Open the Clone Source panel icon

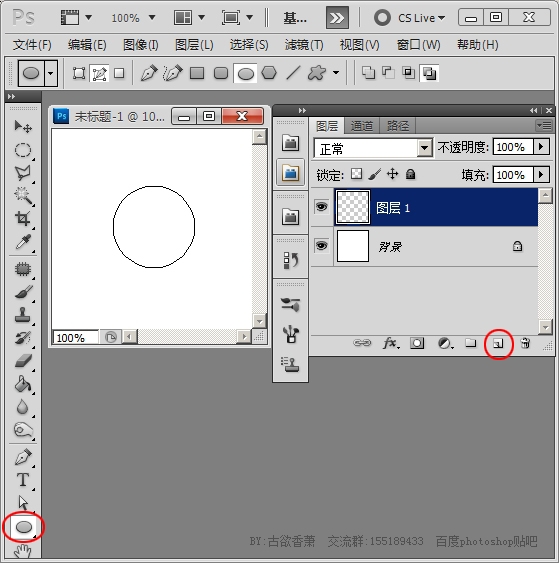[291, 364]
